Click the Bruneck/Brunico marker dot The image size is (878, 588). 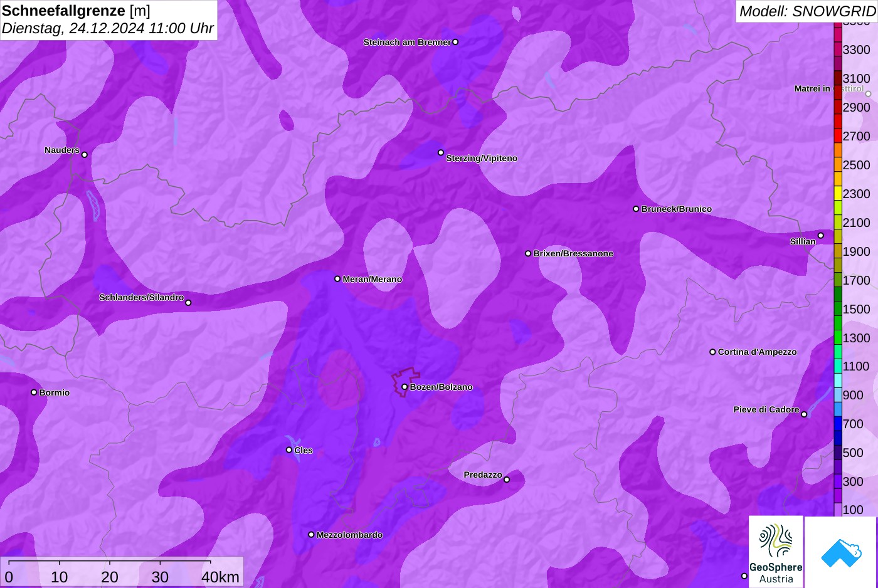[x=636, y=209]
